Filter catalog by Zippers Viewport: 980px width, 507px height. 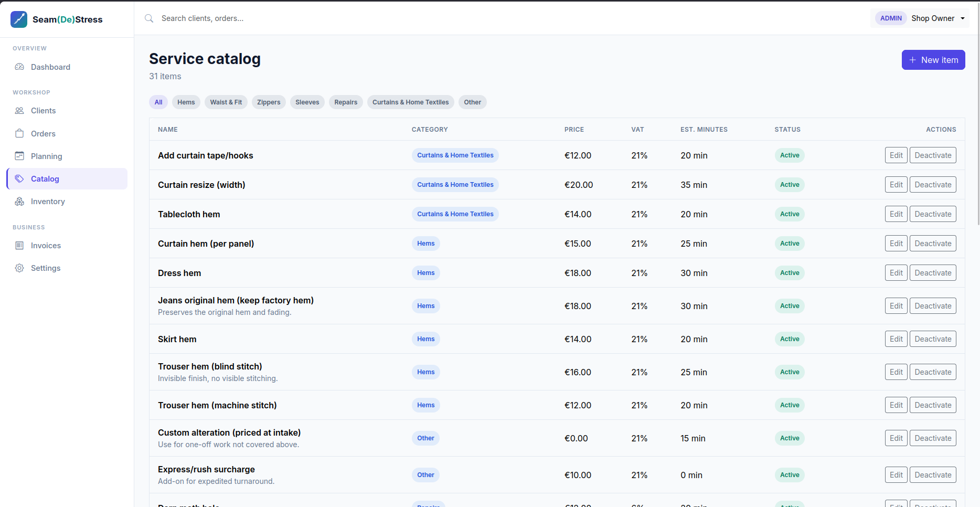(269, 102)
